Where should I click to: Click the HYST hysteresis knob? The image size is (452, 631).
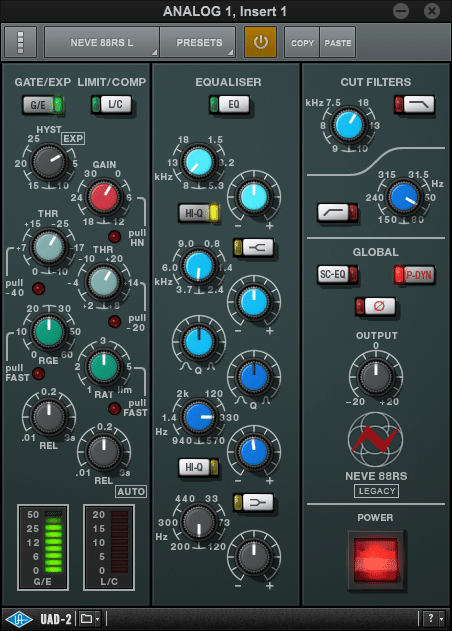[x=49, y=163]
